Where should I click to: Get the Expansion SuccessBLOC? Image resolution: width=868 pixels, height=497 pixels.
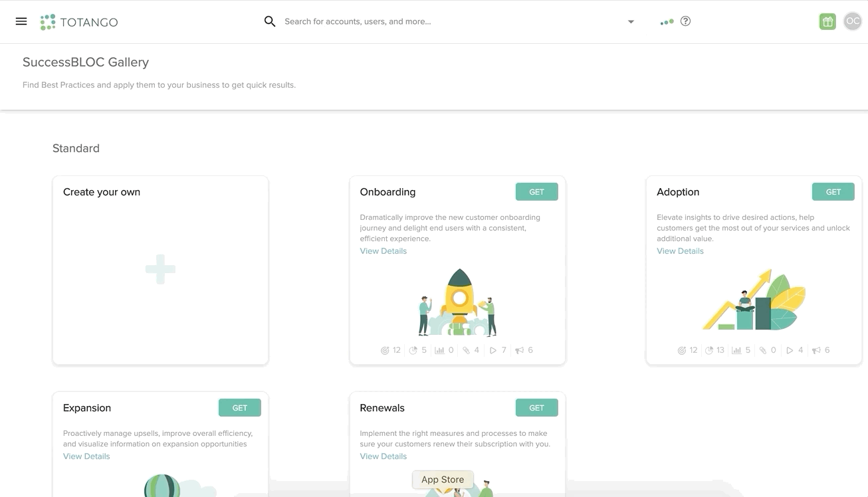[x=240, y=407]
